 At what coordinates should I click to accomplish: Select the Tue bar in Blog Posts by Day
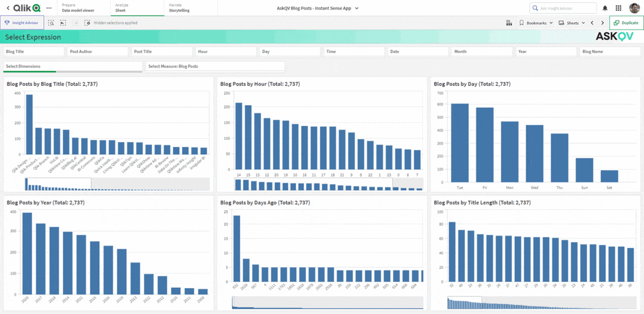click(460, 143)
